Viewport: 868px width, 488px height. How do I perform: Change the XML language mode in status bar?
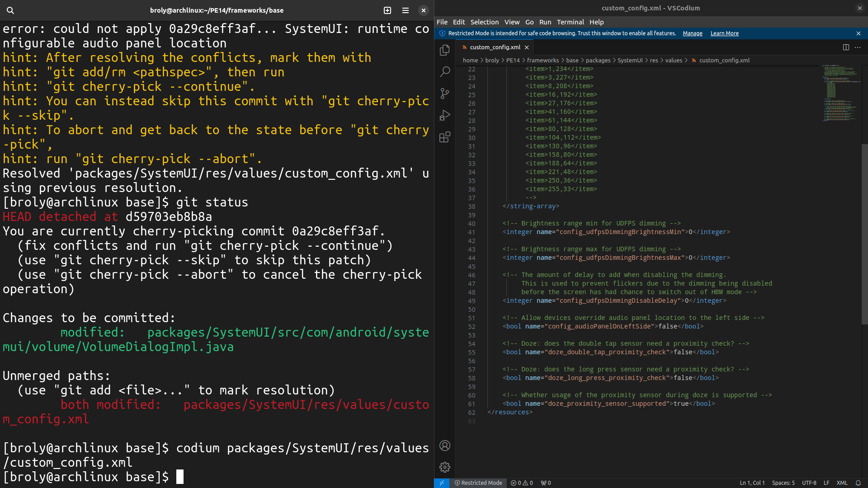[842, 483]
